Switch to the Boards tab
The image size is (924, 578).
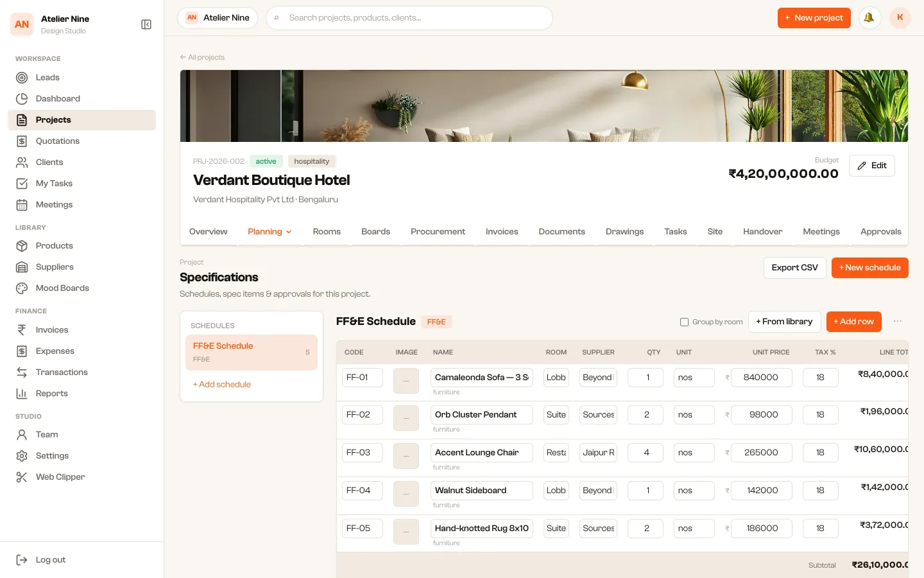(x=375, y=232)
